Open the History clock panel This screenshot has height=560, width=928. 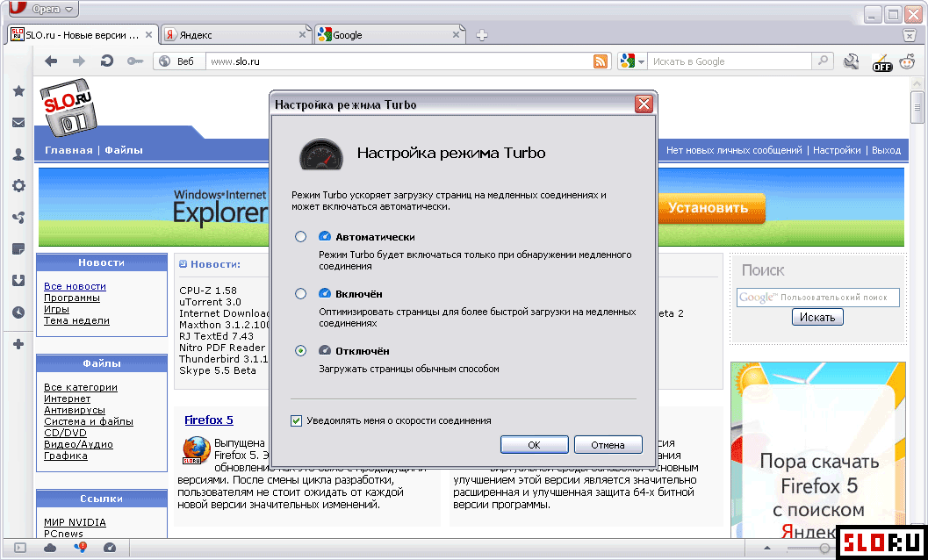19,312
